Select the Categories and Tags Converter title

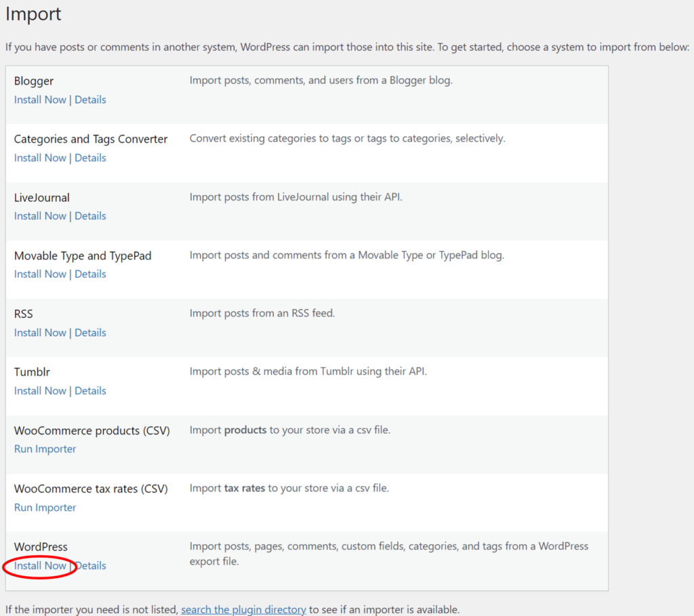tap(91, 139)
